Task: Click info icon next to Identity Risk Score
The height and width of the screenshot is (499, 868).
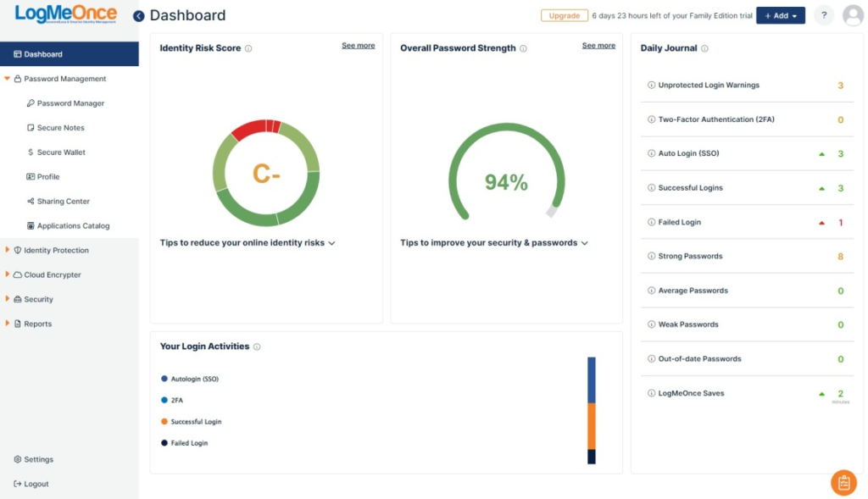Action: click(248, 49)
